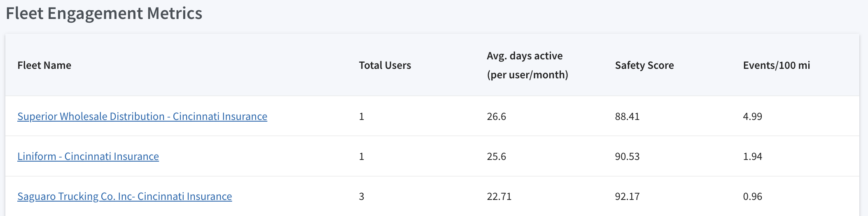Click total users value for Superior Wholesale

click(x=362, y=117)
